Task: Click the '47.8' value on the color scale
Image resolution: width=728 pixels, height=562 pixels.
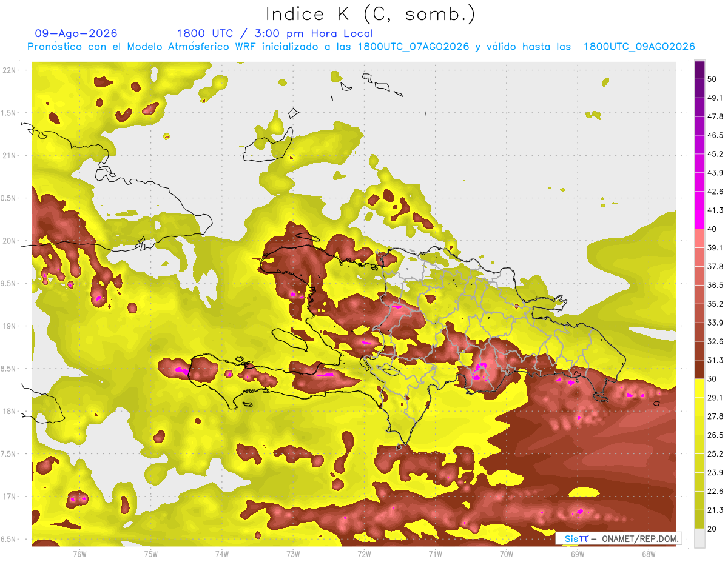Action: click(715, 116)
